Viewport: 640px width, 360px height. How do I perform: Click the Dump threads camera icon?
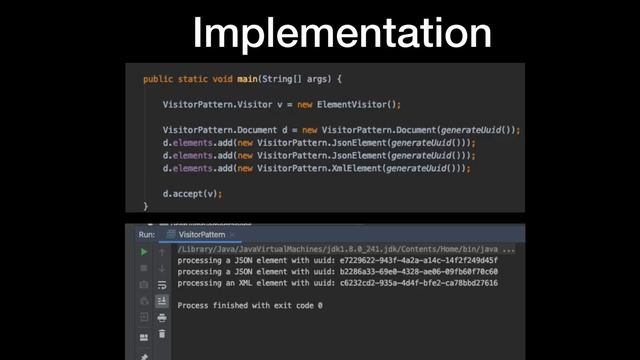(x=144, y=284)
